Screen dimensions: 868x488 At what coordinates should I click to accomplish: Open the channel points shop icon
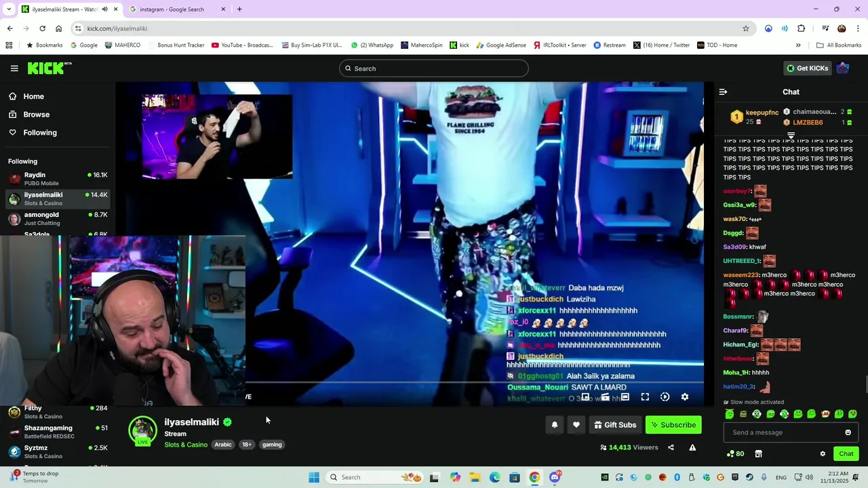[758, 454]
